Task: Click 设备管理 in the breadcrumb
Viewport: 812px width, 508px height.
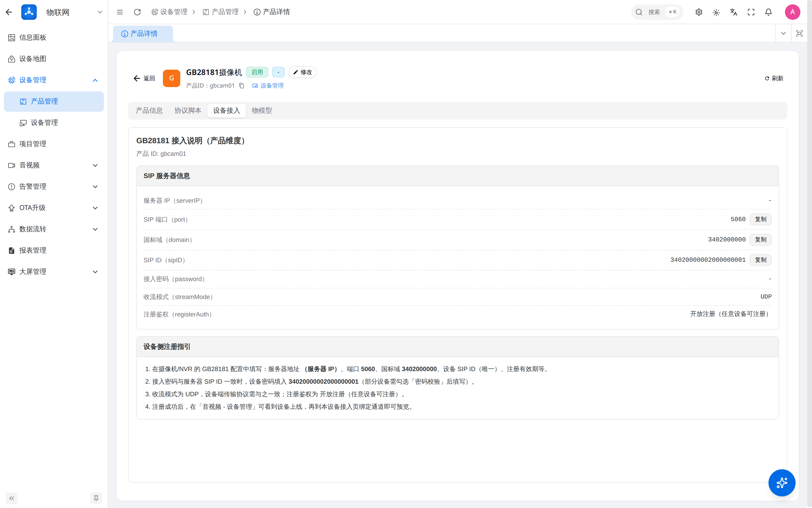Action: (169, 12)
